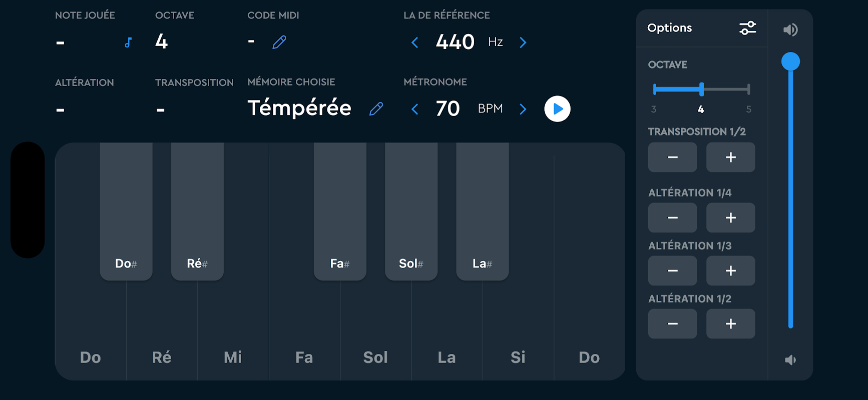Screen dimensions: 868x400
Task: Open the Options sliders icon
Action: 747,28
